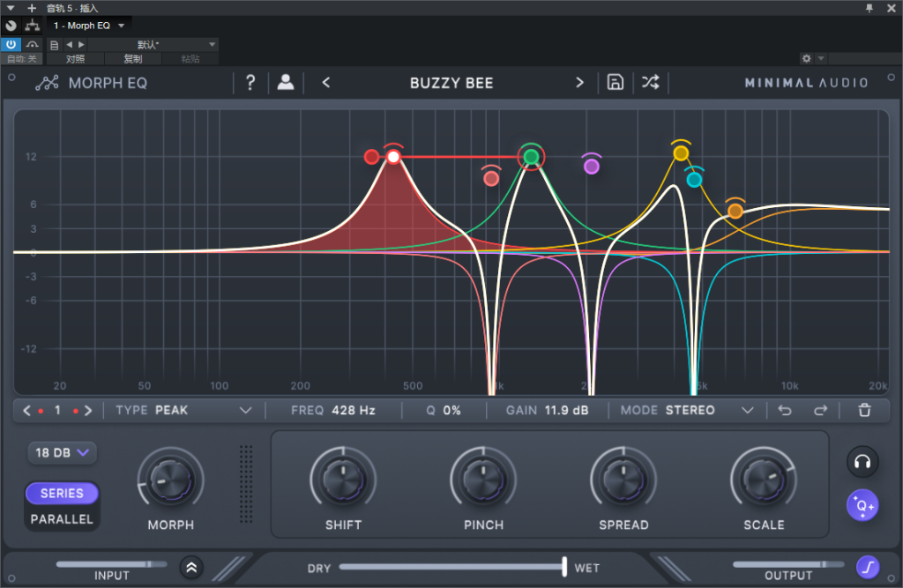Image resolution: width=903 pixels, height=588 pixels.
Task: Click the vertical dotted grip beside MORPH knob
Action: [246, 484]
